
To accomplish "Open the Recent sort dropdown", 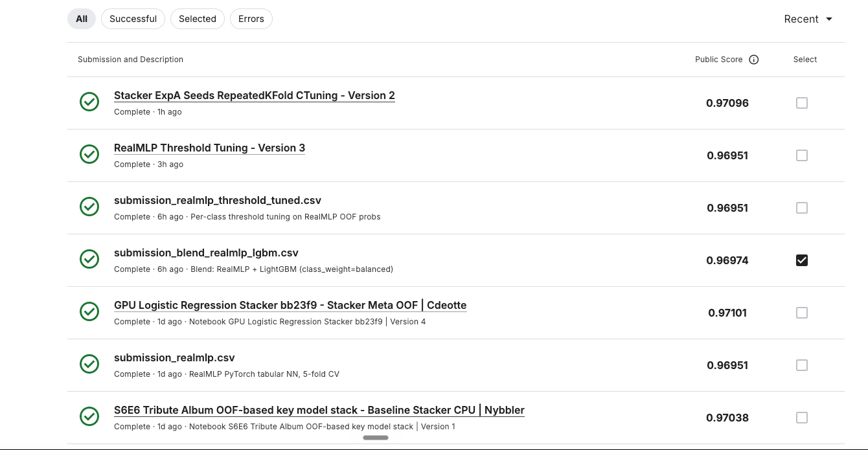I will coord(808,19).
